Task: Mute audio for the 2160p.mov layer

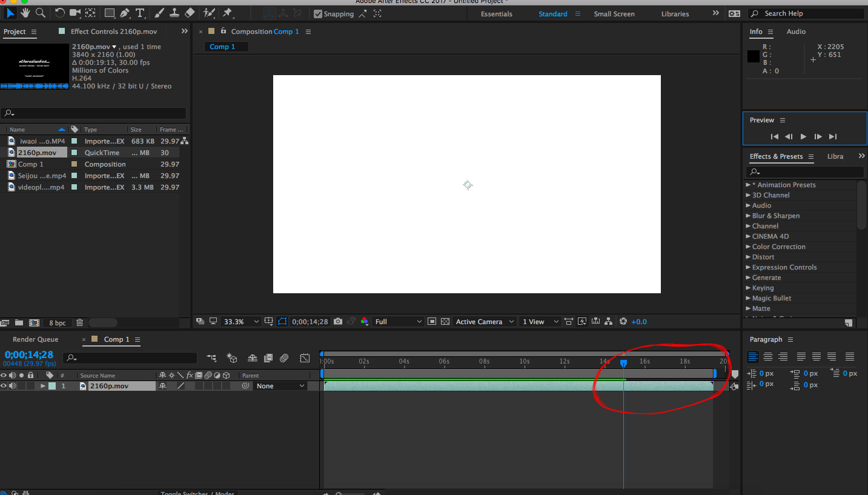Action: [x=13, y=385]
